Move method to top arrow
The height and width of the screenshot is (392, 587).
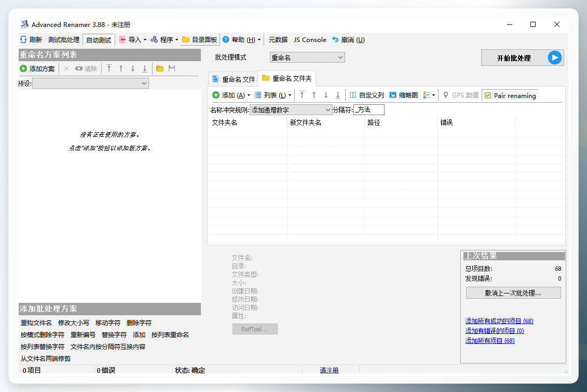pos(109,68)
